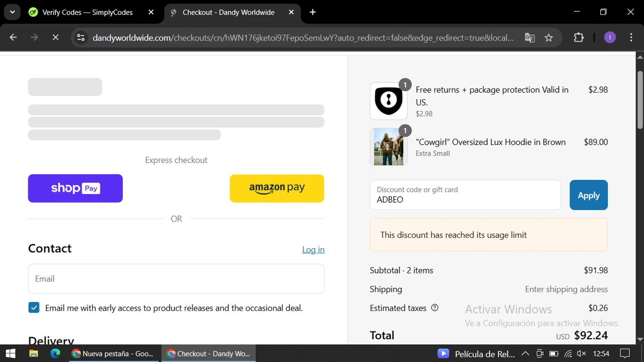Screen dimensions: 644x362
Task: Restore down the Chrome window
Action: click(603, 12)
